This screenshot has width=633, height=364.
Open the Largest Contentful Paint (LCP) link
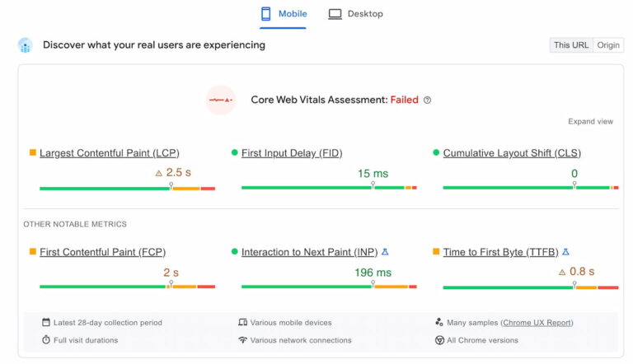[x=109, y=153]
